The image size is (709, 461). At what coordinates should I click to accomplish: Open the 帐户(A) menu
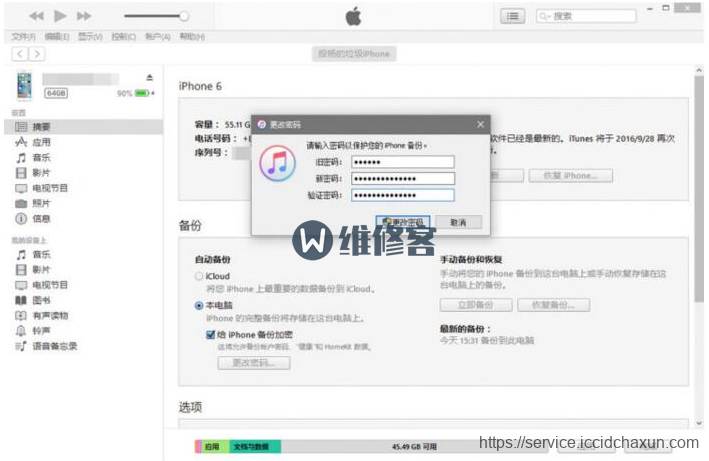coord(157,37)
